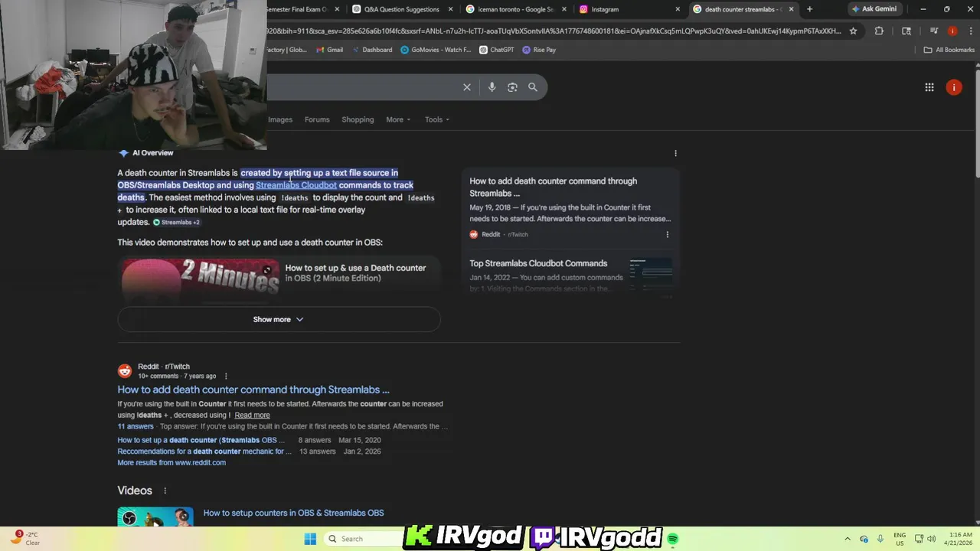Screen dimensions: 980x551
Task: Switch ENG US input language
Action: pyautogui.click(x=900, y=539)
